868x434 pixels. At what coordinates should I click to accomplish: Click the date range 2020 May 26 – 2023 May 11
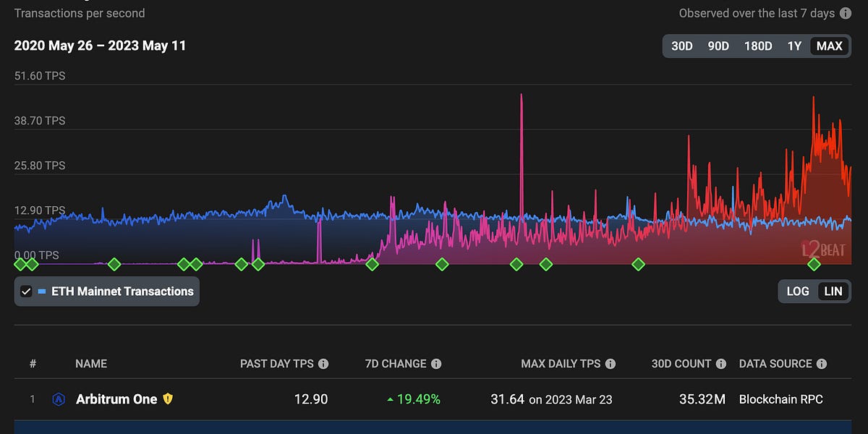(100, 46)
